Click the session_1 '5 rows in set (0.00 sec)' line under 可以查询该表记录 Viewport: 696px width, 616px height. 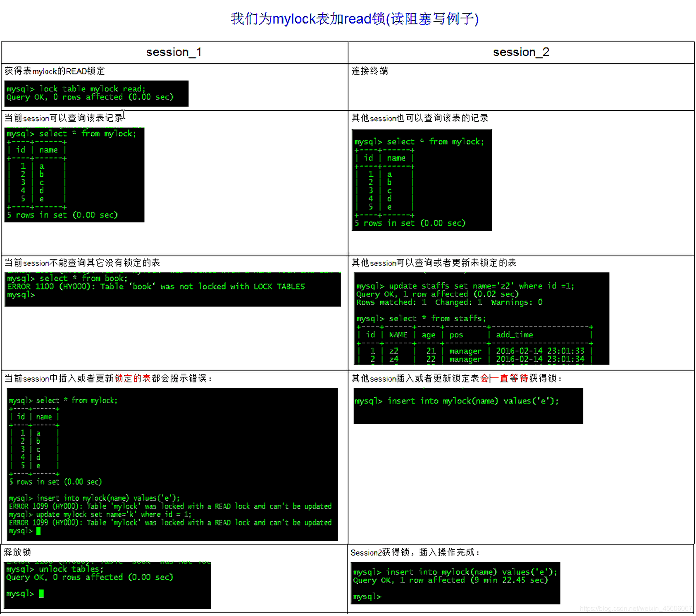(x=62, y=215)
